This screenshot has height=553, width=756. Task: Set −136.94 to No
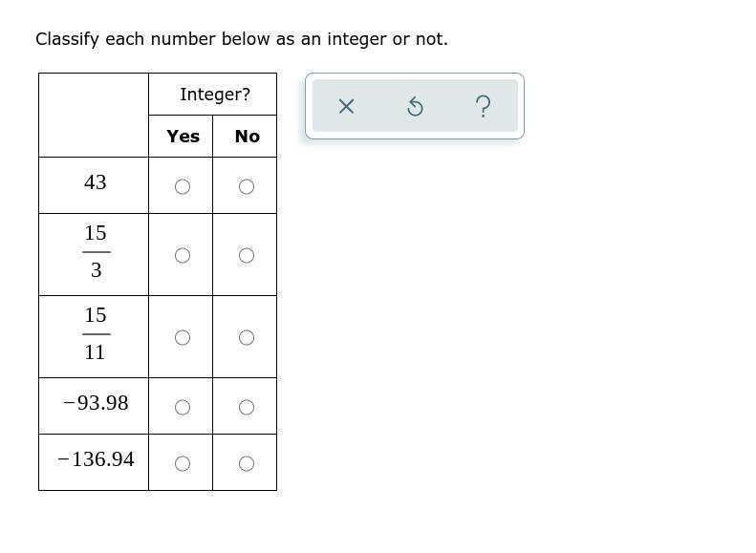coord(247,464)
